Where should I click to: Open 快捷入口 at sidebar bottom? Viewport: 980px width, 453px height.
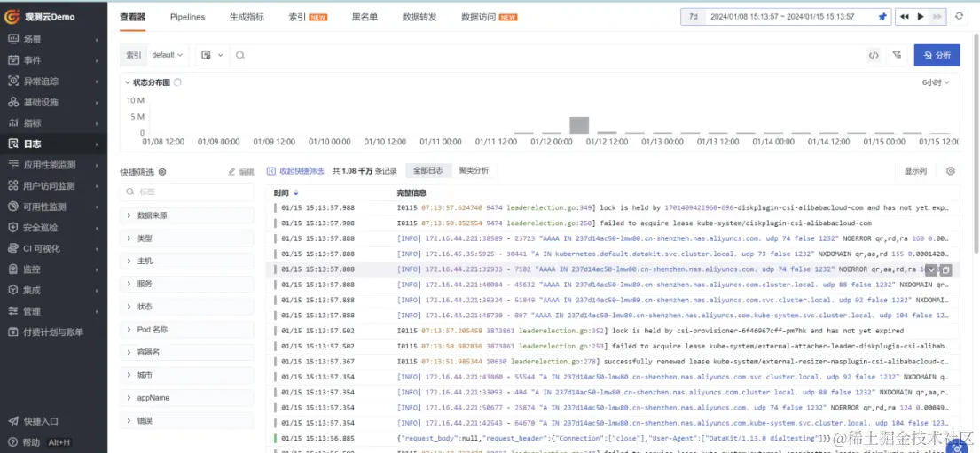54,421
